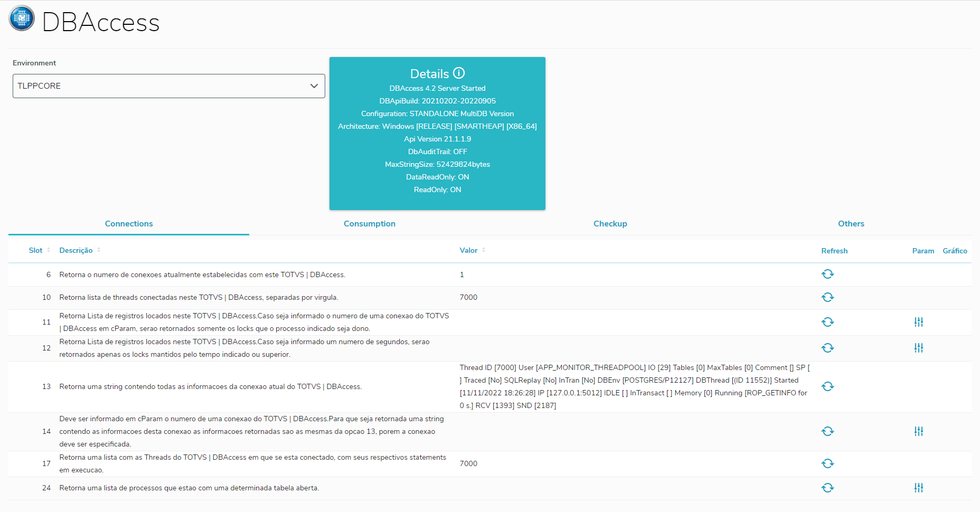
Task: Select the Thread ID [7000] value text
Action: tap(635, 386)
